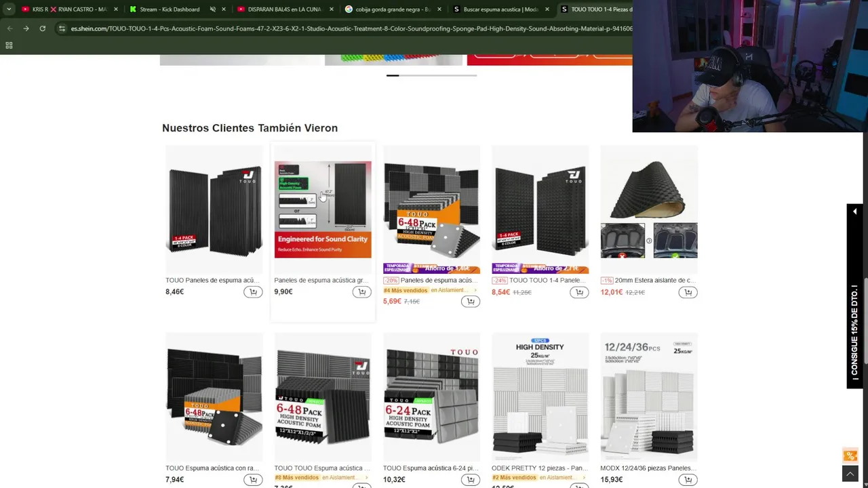Open the apps grid in bookmarks bar
The width and height of the screenshot is (868, 488).
[9, 45]
